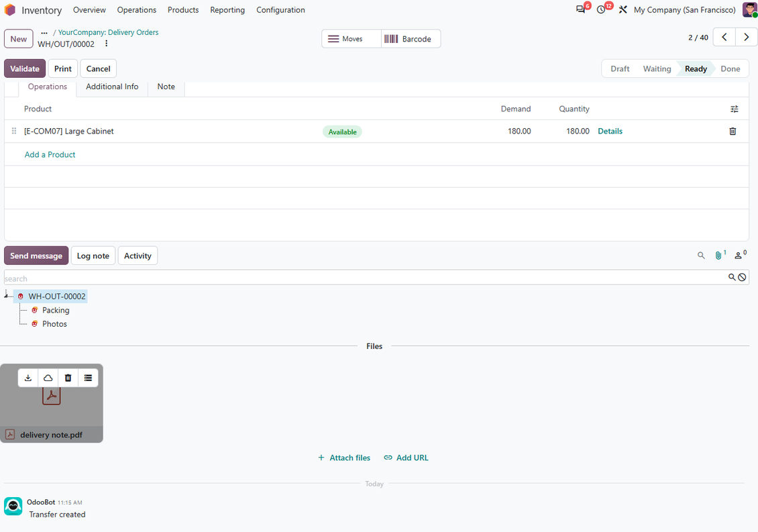The image size is (758, 532).
Task: Click Log note button
Action: [x=93, y=256]
